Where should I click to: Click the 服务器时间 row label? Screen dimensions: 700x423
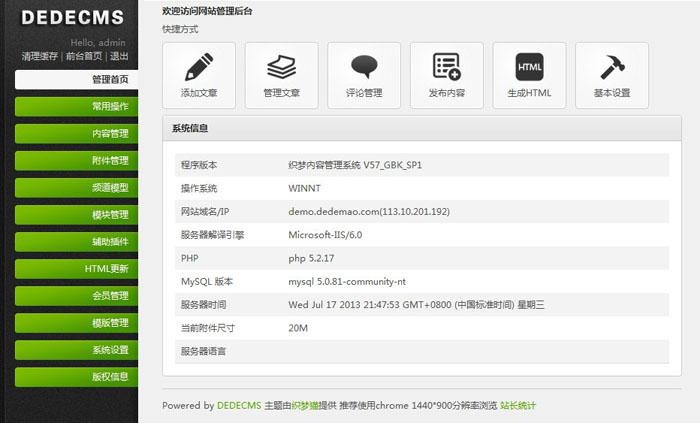(x=204, y=305)
